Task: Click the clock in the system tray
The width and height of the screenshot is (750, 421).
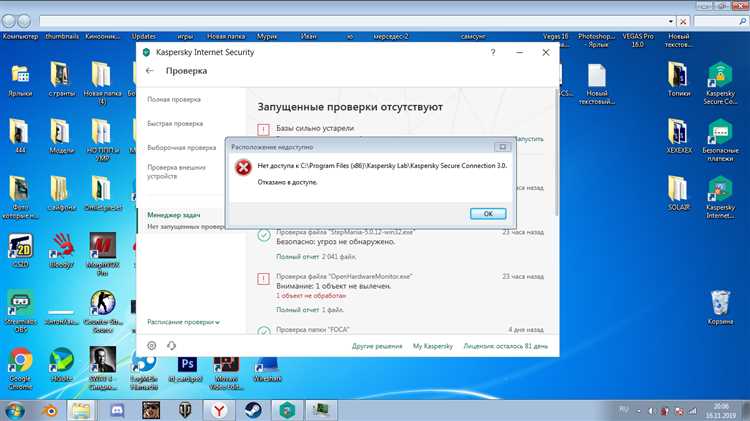Action: click(x=722, y=410)
